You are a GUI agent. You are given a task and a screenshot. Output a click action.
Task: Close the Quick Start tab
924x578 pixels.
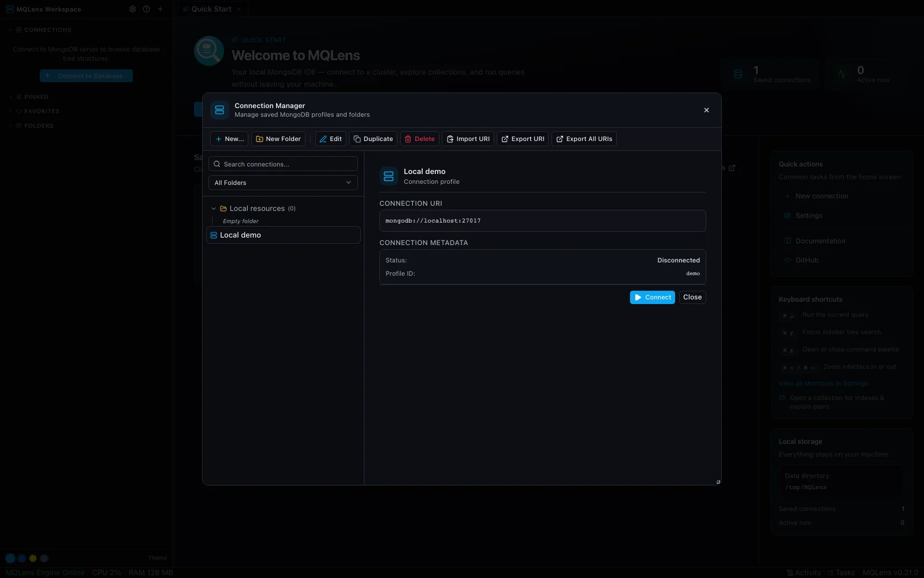(x=239, y=9)
